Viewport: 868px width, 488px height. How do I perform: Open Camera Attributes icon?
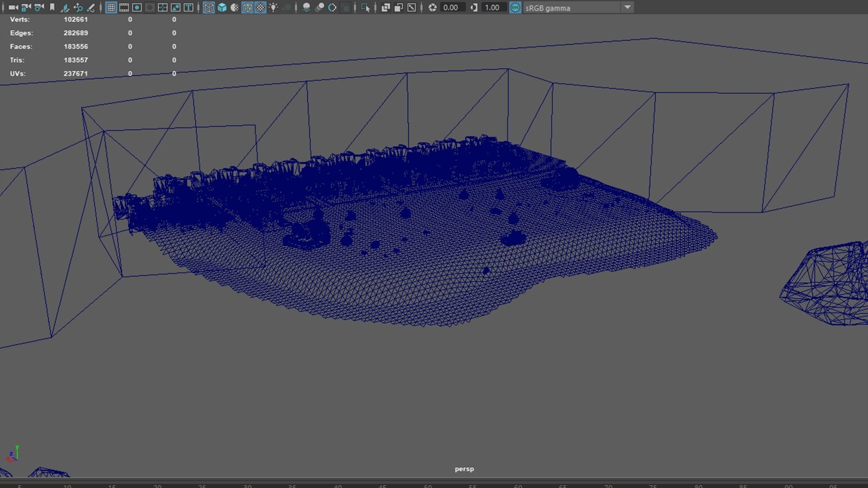click(x=39, y=7)
